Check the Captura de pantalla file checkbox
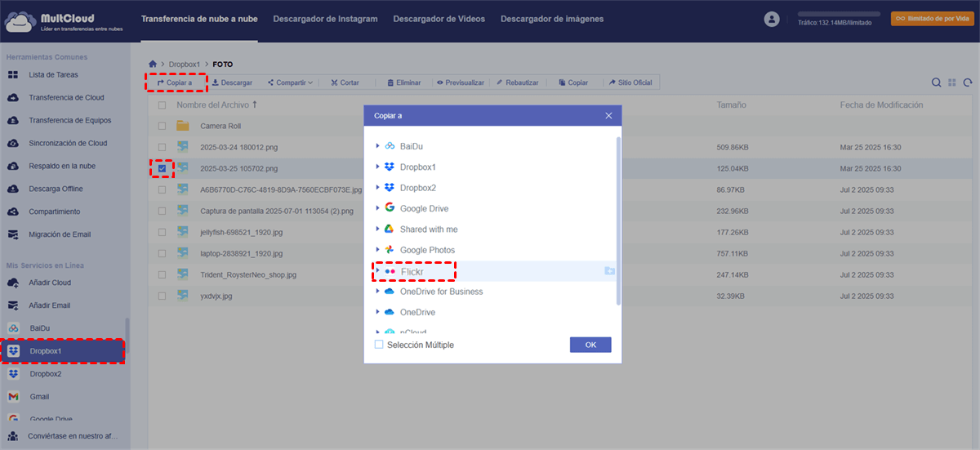The image size is (980, 450). click(162, 211)
